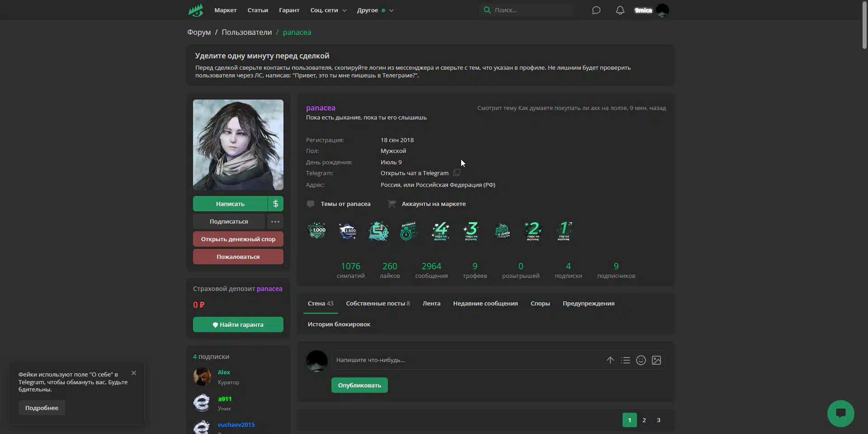Click the dollar transfer money button
The width and height of the screenshot is (868, 434).
click(x=275, y=204)
